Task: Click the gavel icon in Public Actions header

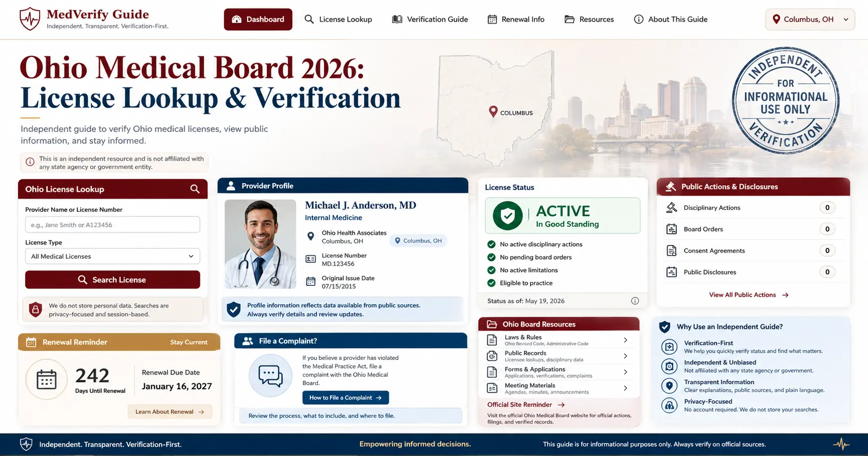Action: 670,187
